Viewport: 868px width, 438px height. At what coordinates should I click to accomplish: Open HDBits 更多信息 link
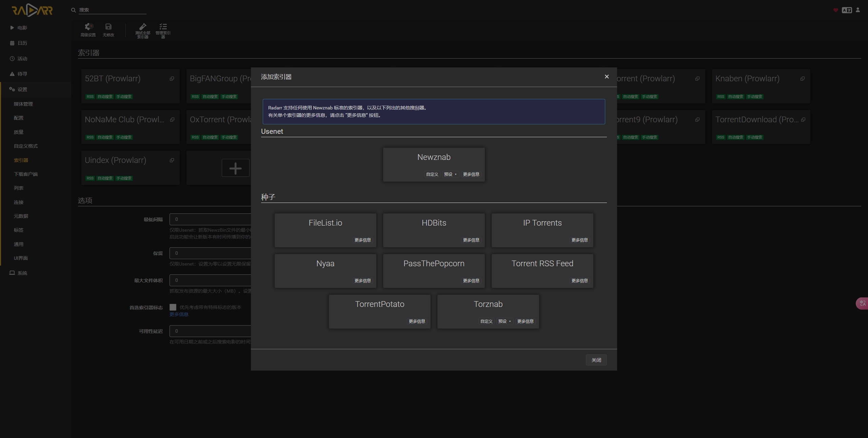point(471,240)
